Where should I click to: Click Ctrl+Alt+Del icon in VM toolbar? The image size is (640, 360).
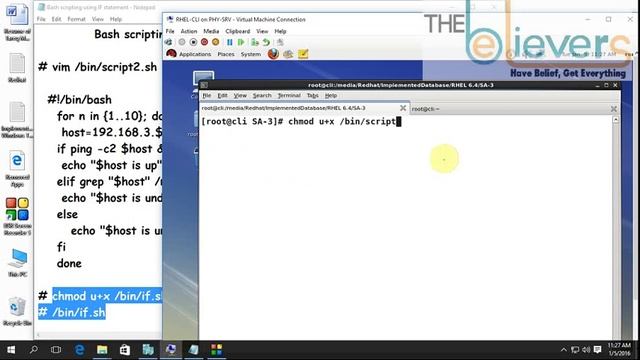pyautogui.click(x=169, y=42)
